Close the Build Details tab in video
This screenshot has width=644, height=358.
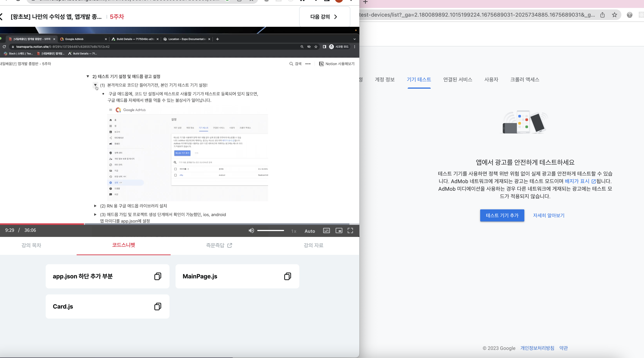157,39
